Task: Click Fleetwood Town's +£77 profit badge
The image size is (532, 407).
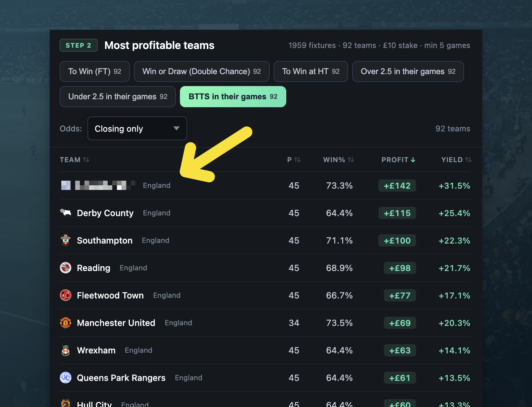Action: point(400,295)
